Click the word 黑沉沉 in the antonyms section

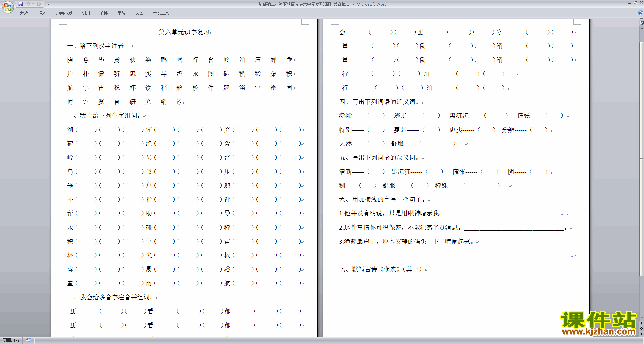pyautogui.click(x=401, y=172)
